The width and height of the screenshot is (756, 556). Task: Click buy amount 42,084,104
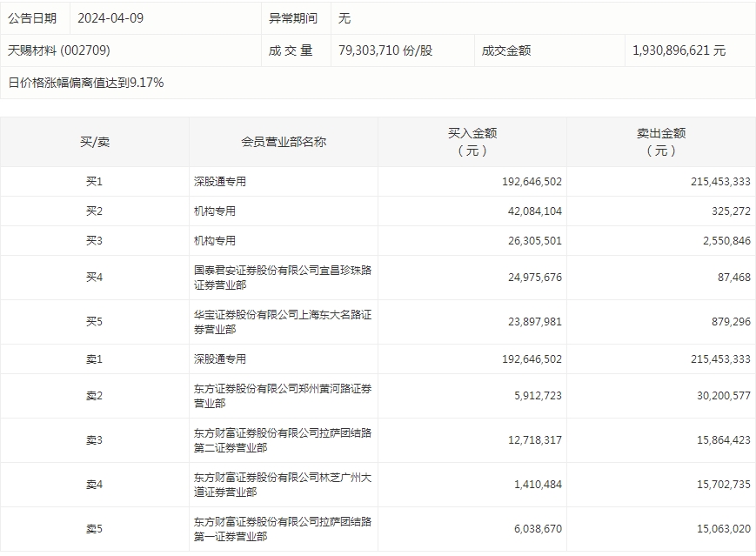(535, 211)
